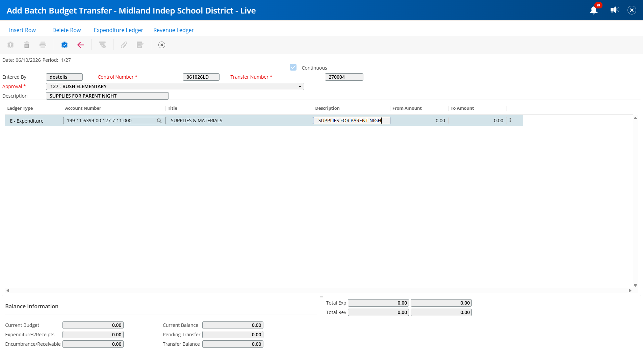643x364 pixels.
Task: Click Delete Row
Action: [67, 30]
